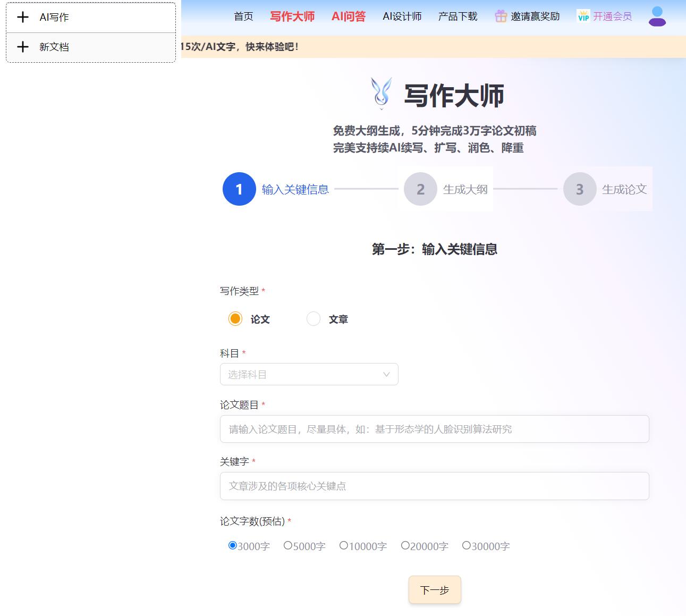
Task: Select the 论文 writing type radio
Action: [x=235, y=319]
